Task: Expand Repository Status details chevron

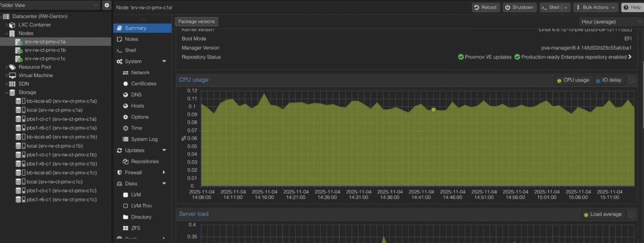Action: point(630,57)
